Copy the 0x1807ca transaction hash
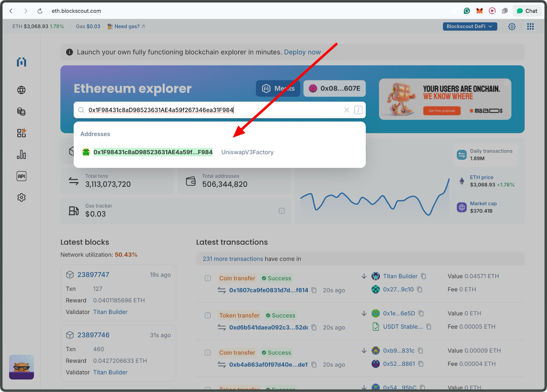 pyautogui.click(x=314, y=290)
